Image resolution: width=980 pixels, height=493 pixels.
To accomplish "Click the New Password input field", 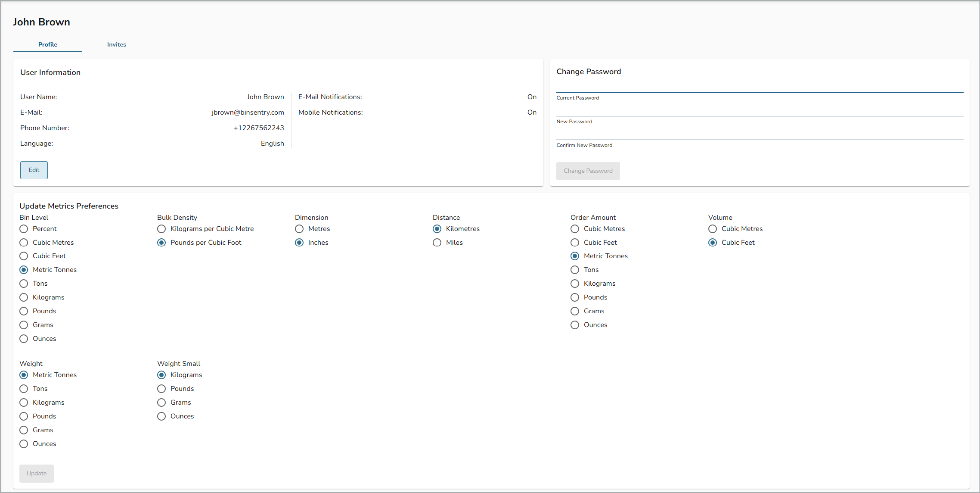I will coord(759,111).
